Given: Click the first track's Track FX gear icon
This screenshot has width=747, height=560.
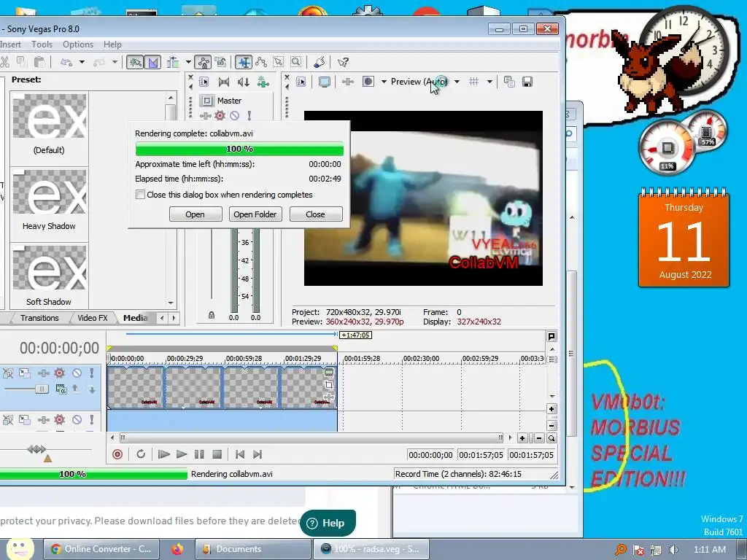Looking at the screenshot, I should pyautogui.click(x=59, y=373).
